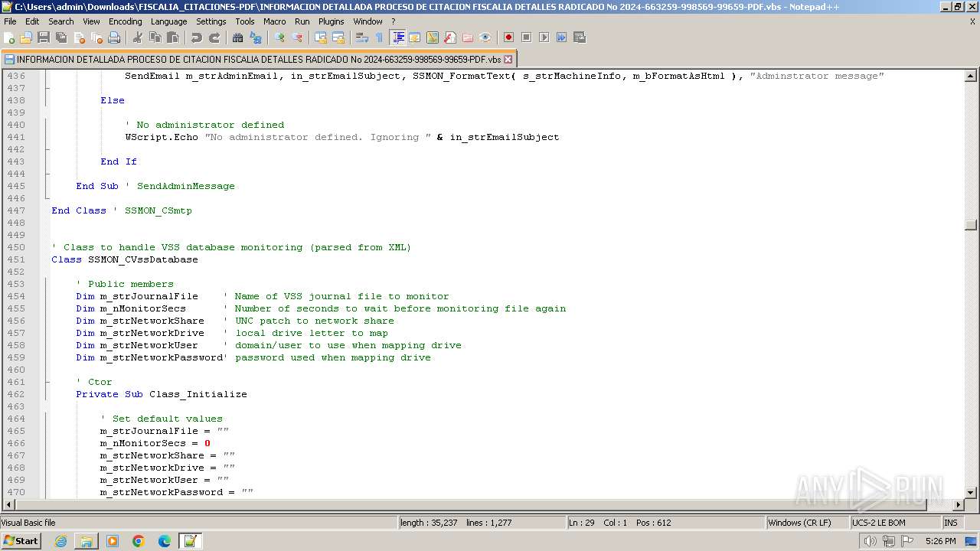Click the volume icon in the system tray

[870, 541]
